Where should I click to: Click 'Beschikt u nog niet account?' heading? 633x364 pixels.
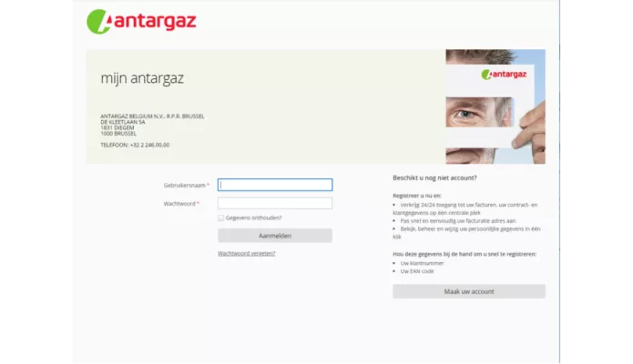(434, 177)
